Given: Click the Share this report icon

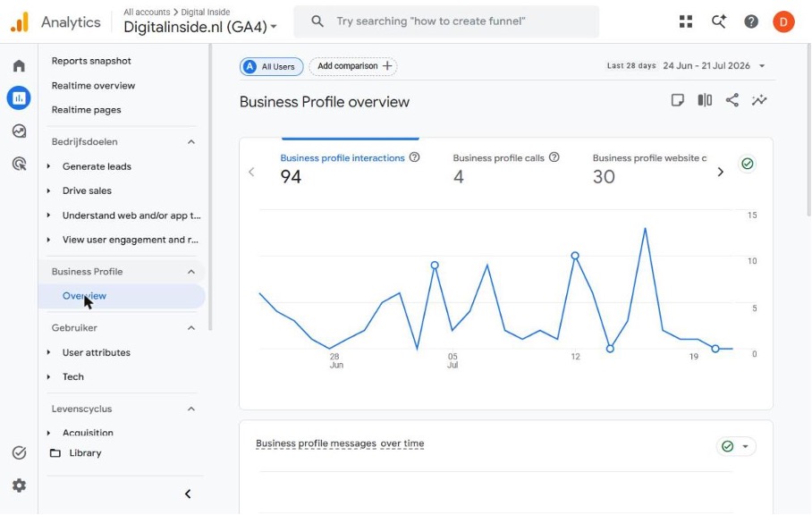Looking at the screenshot, I should point(732,100).
